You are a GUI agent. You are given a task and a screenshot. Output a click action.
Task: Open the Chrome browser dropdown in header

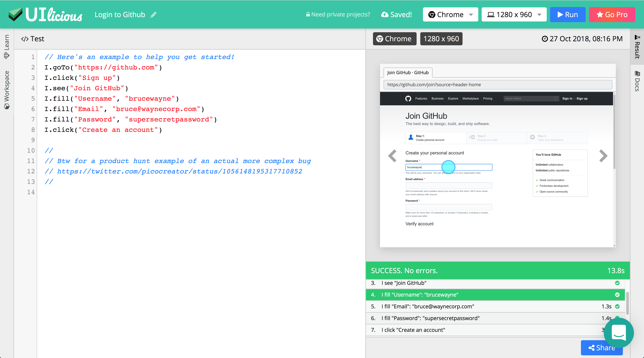coord(450,14)
